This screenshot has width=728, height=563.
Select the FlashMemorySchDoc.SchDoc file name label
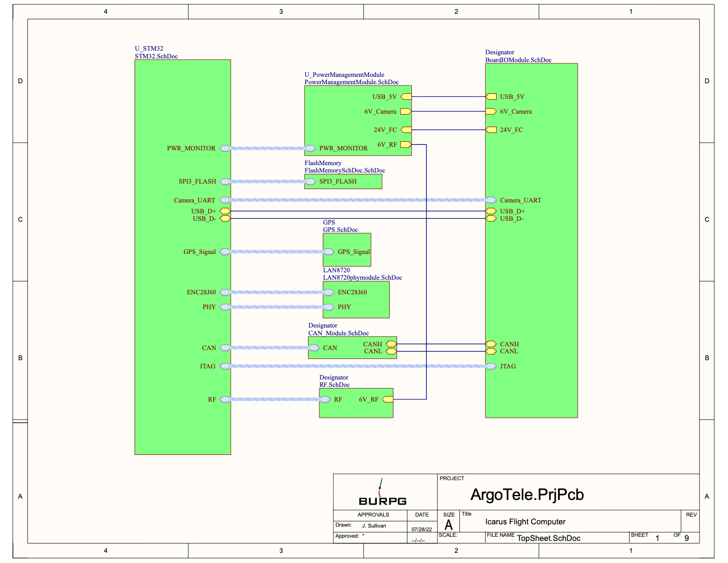345,170
